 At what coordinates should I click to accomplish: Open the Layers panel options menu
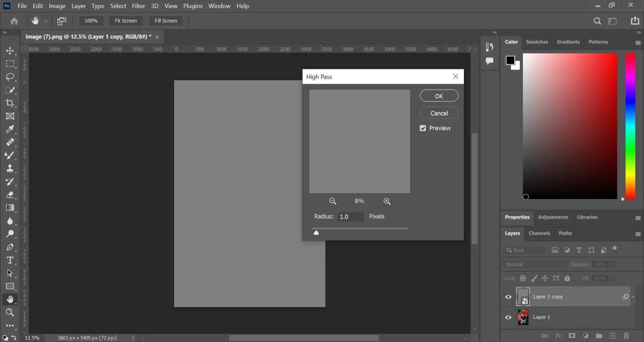pyautogui.click(x=638, y=234)
